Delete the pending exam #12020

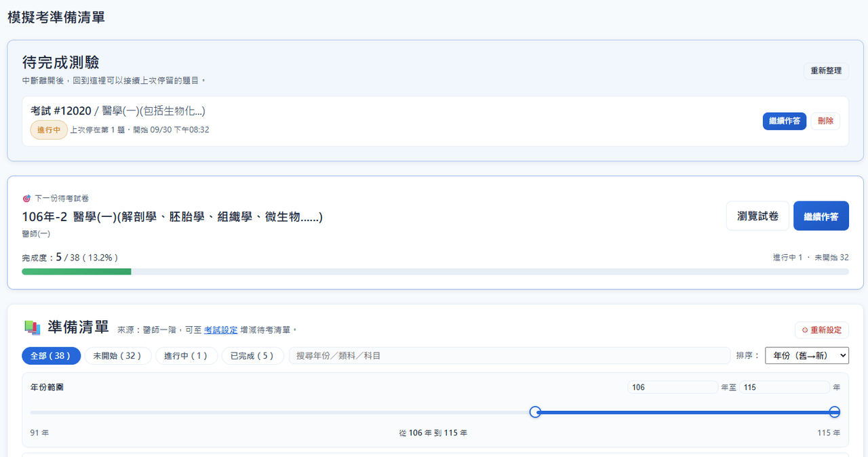825,121
